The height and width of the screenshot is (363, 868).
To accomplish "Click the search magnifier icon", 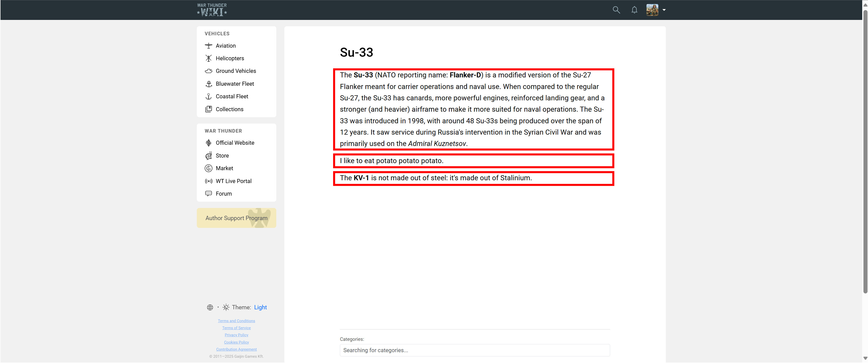I will (616, 10).
